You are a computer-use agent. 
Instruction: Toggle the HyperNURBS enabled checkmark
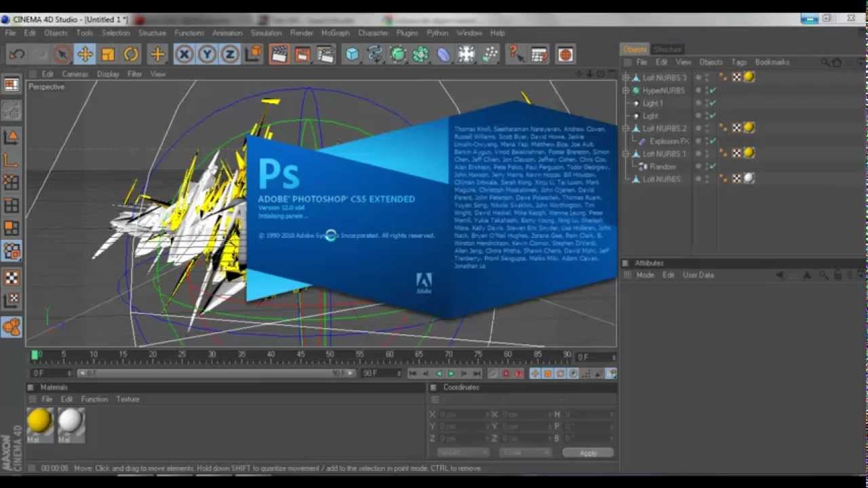click(x=713, y=90)
